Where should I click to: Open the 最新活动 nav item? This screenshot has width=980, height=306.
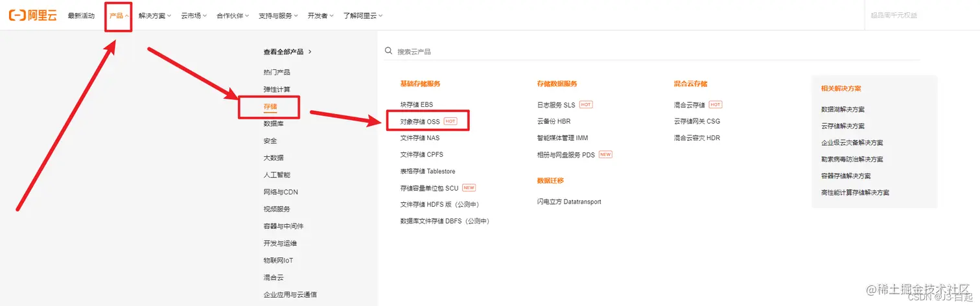click(x=81, y=16)
